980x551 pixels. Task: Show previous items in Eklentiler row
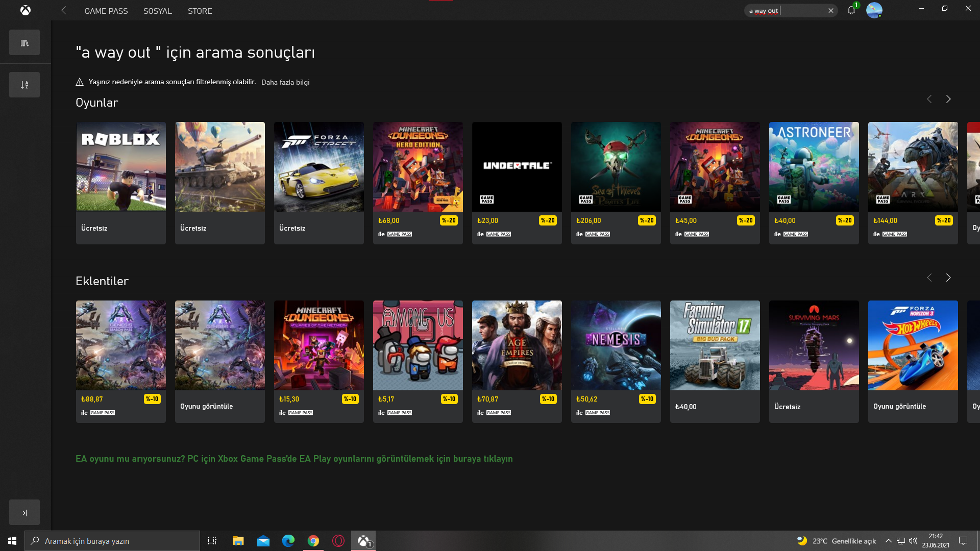point(929,278)
